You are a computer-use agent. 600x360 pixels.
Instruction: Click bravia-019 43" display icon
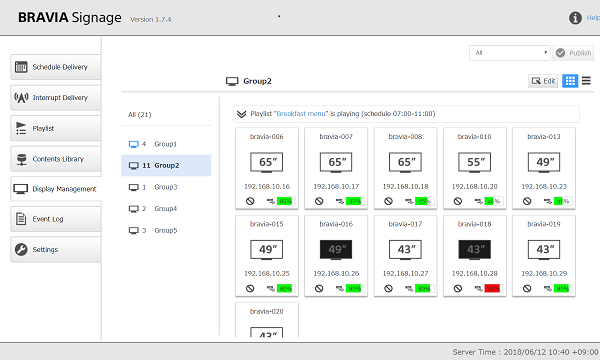point(544,250)
